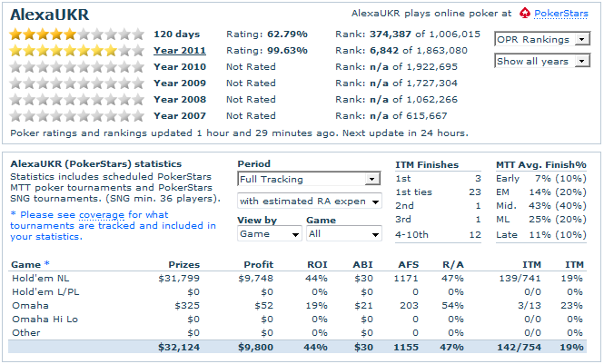Click the Omaha R/A value '54%'
The image size is (604, 364).
click(x=452, y=306)
